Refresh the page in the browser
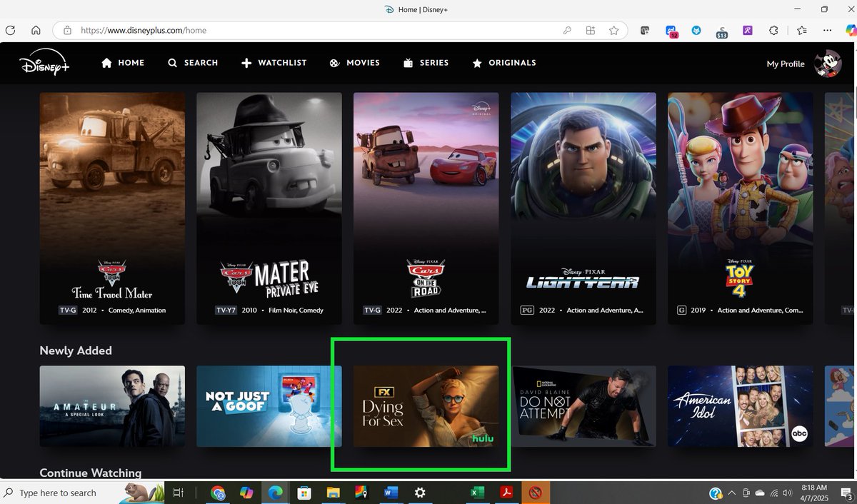This screenshot has width=857, height=504. pos(10,31)
